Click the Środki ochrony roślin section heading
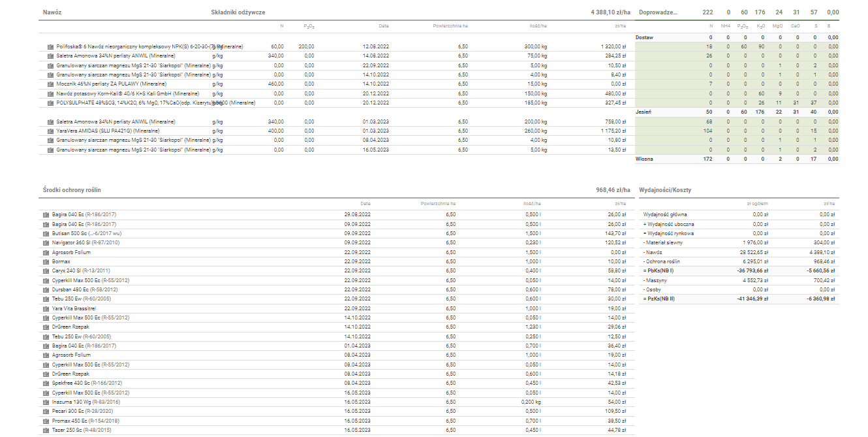 (x=72, y=190)
